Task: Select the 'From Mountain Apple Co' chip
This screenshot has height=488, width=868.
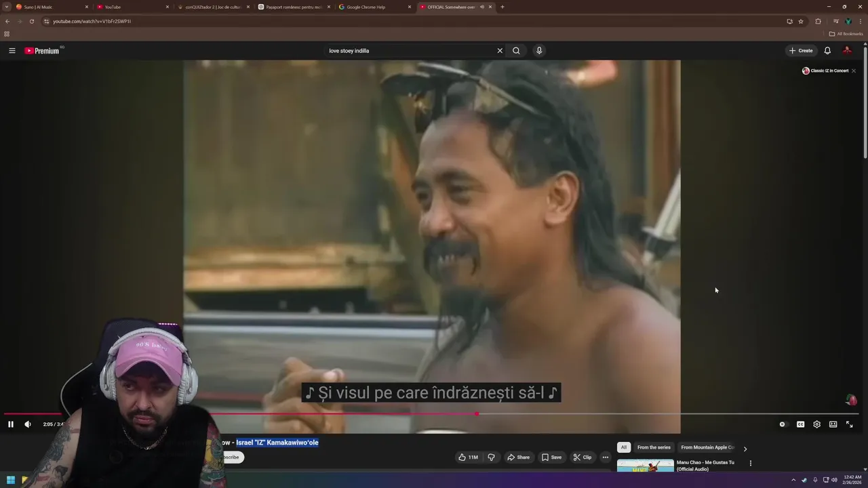Action: (x=707, y=447)
